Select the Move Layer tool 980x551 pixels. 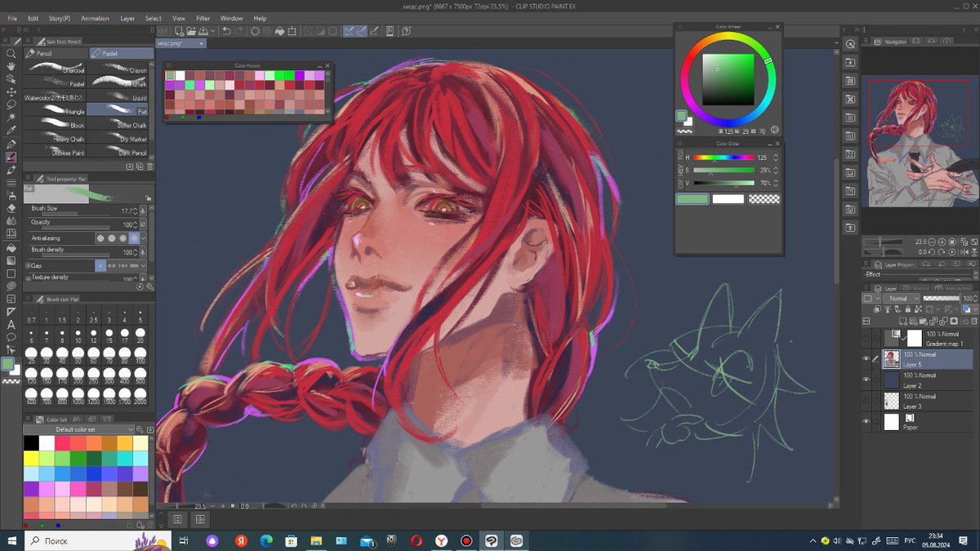click(x=11, y=91)
